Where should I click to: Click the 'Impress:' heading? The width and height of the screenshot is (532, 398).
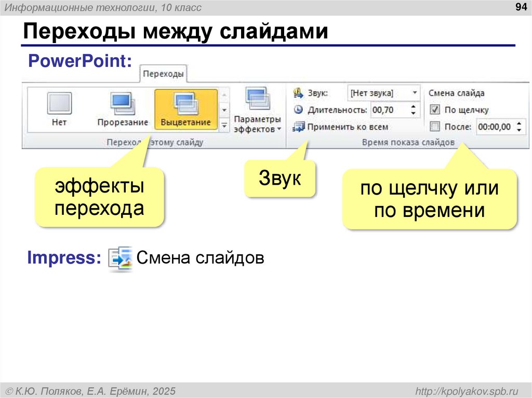(x=64, y=258)
